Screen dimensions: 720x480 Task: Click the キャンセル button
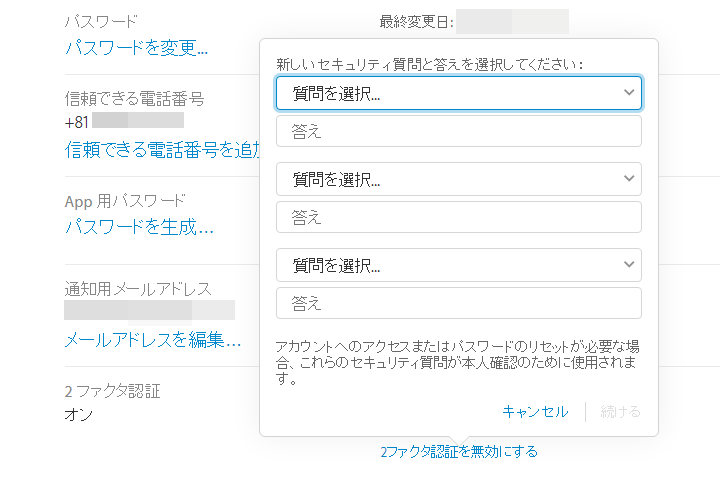click(535, 412)
